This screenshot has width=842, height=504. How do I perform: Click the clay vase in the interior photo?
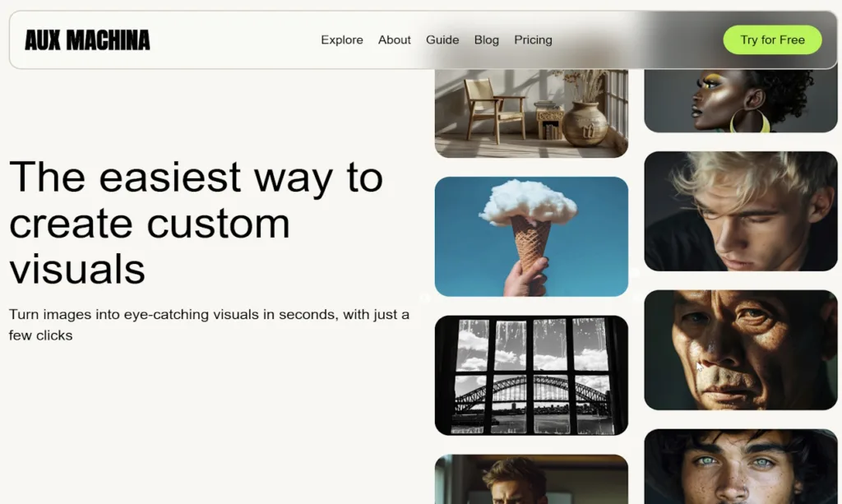585,125
